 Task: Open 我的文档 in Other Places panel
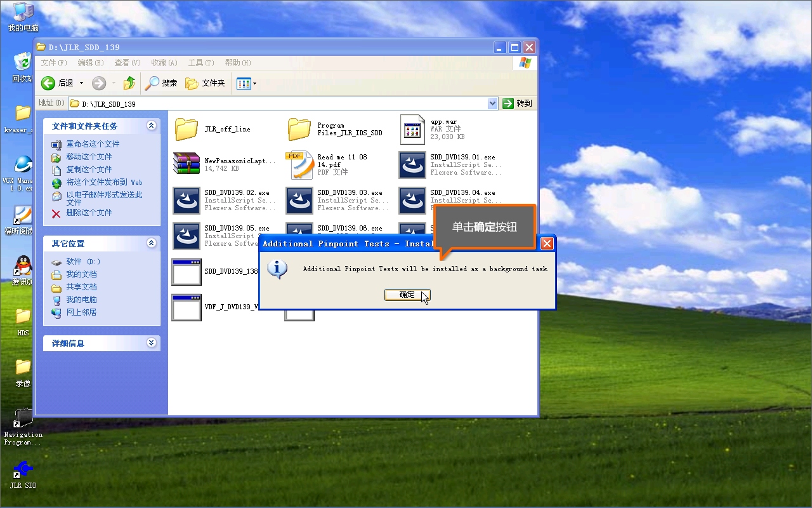click(81, 274)
